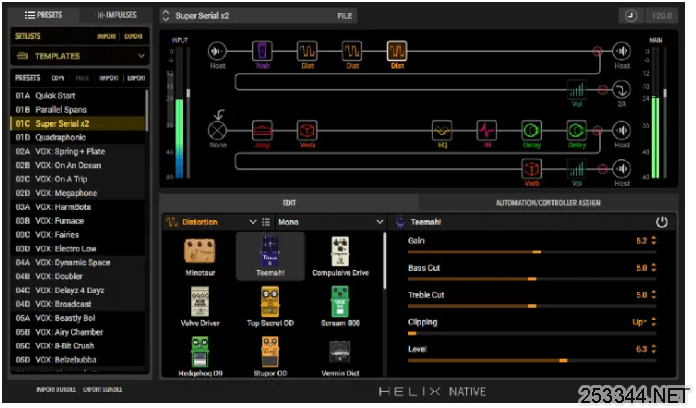This screenshot has width=696, height=408.
Task: Toggle model list view icon
Action: 266,222
